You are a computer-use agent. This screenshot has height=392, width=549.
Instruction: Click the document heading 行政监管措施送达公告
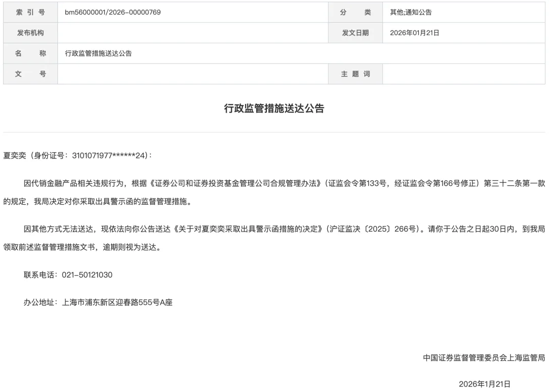274,108
